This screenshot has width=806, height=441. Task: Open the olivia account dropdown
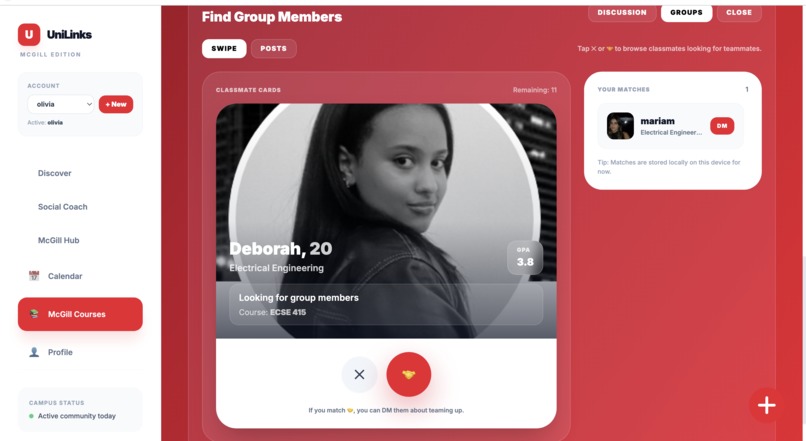pos(61,104)
